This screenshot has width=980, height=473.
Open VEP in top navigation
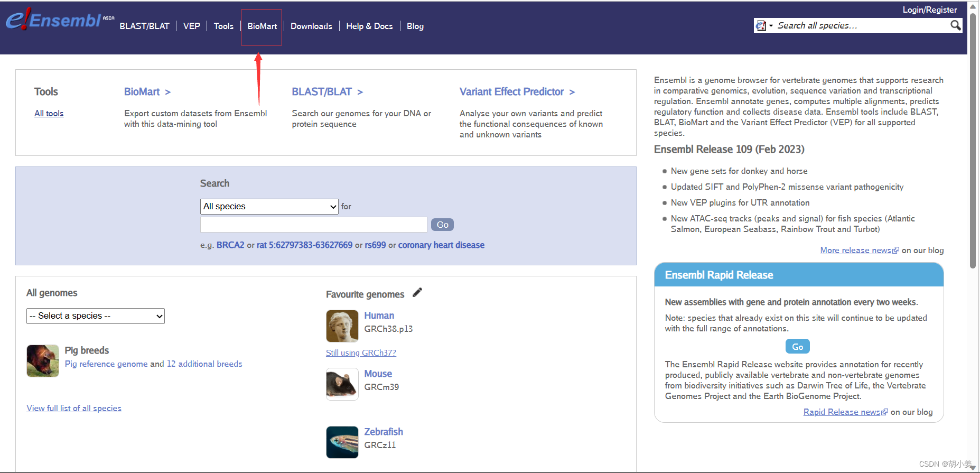click(191, 26)
